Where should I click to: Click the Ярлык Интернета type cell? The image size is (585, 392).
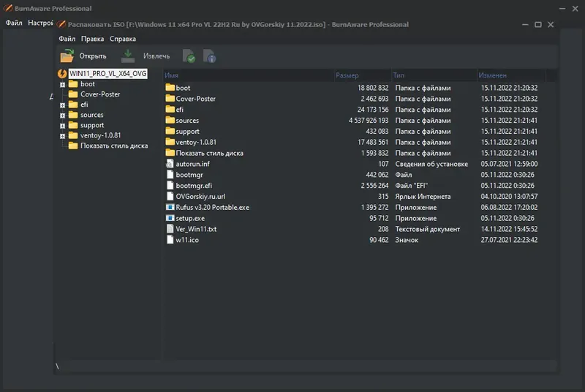[423, 196]
